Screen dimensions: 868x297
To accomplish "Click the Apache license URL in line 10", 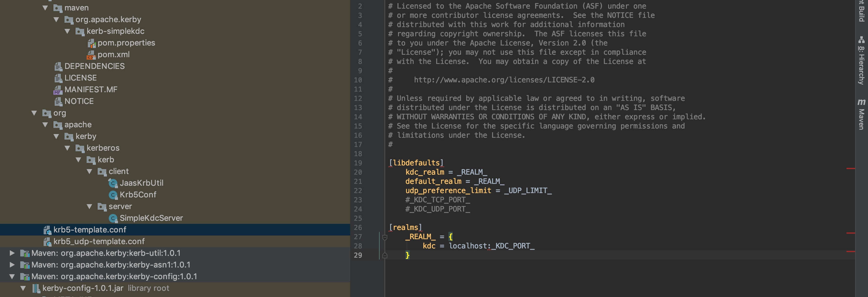I will coord(504,80).
